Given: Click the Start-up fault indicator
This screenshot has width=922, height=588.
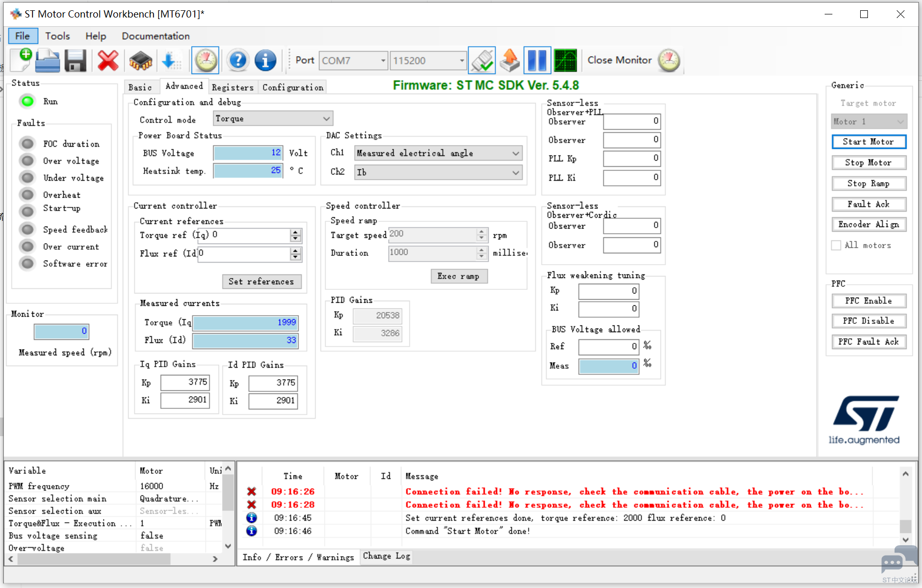Looking at the screenshot, I should coord(27,211).
